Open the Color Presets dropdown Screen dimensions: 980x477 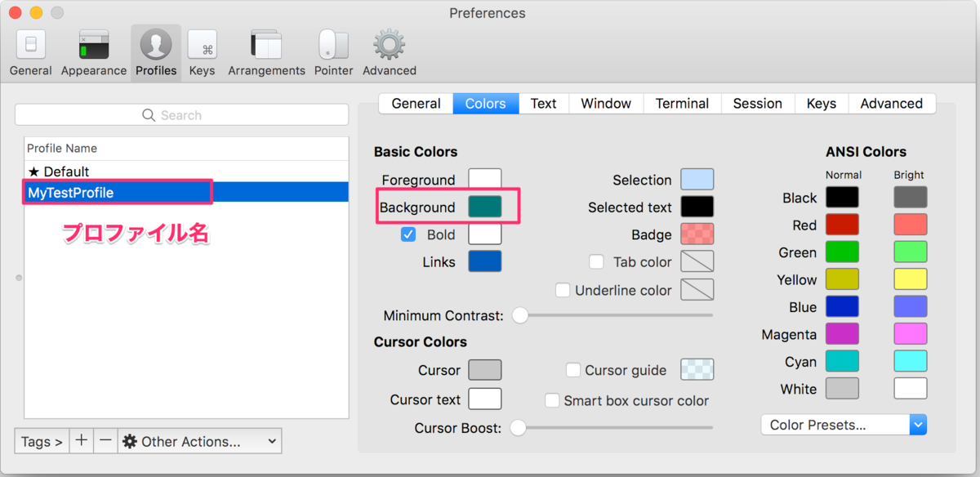click(844, 425)
